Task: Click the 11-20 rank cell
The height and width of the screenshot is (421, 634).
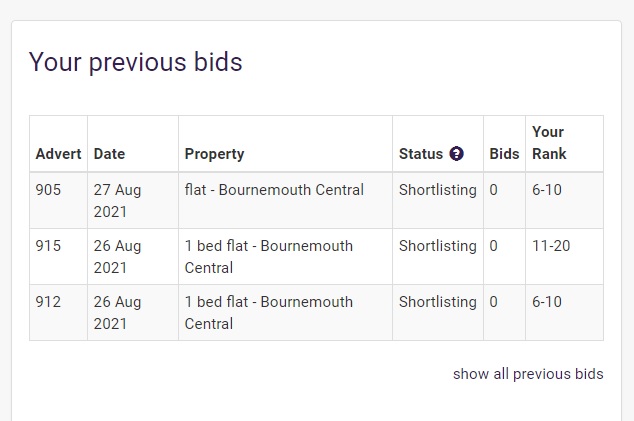Action: (x=551, y=246)
